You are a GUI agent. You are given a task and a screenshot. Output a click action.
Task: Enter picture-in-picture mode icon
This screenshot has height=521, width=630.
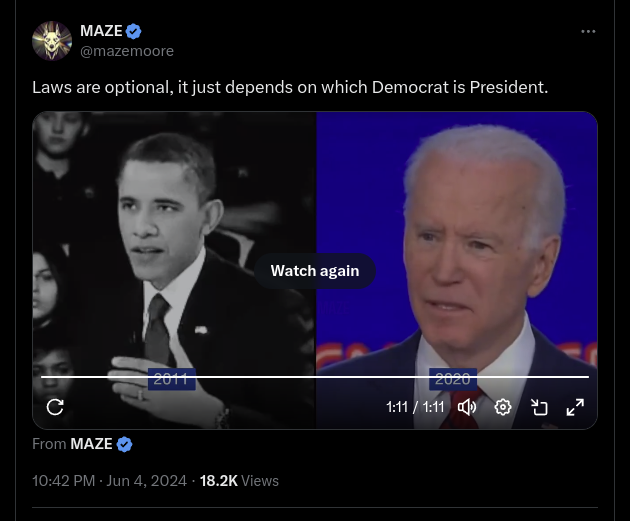point(539,407)
